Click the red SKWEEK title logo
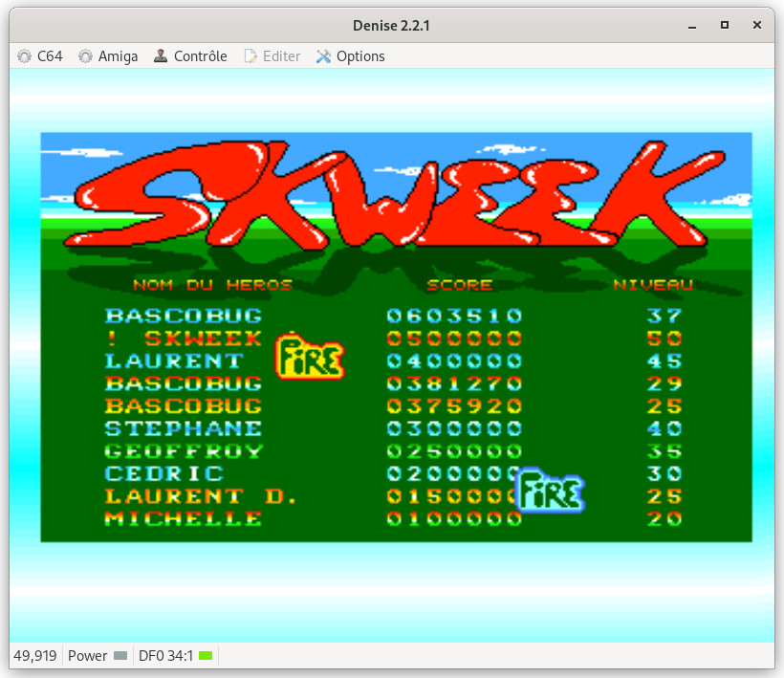 click(395, 195)
